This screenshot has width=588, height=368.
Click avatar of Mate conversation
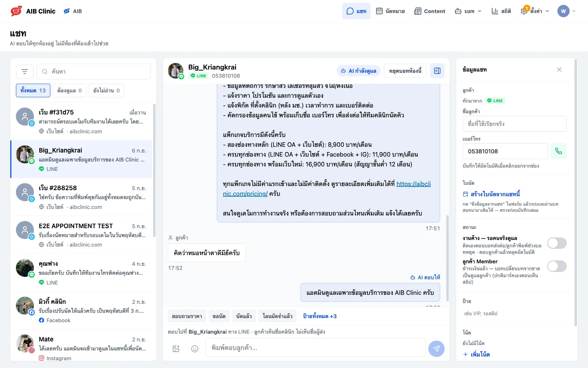coord(25,343)
